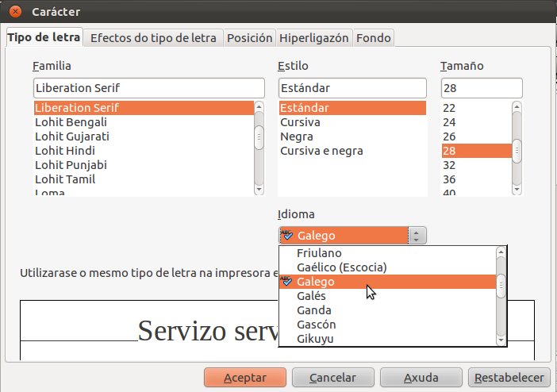The image size is (557, 392).
Task: Select Lohit Punjabi font
Action: pyautogui.click(x=144, y=165)
